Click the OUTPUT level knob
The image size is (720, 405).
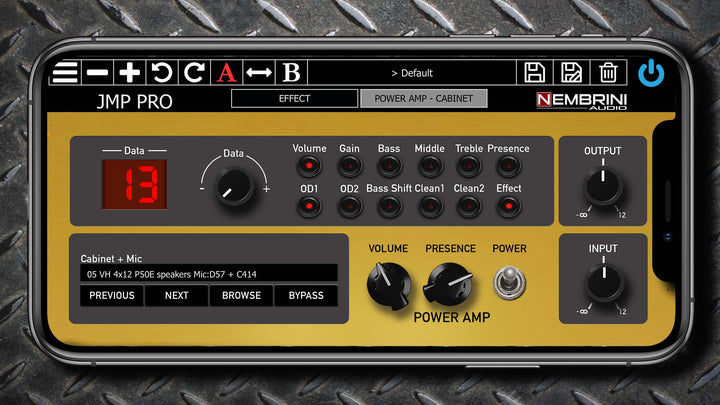(x=603, y=186)
